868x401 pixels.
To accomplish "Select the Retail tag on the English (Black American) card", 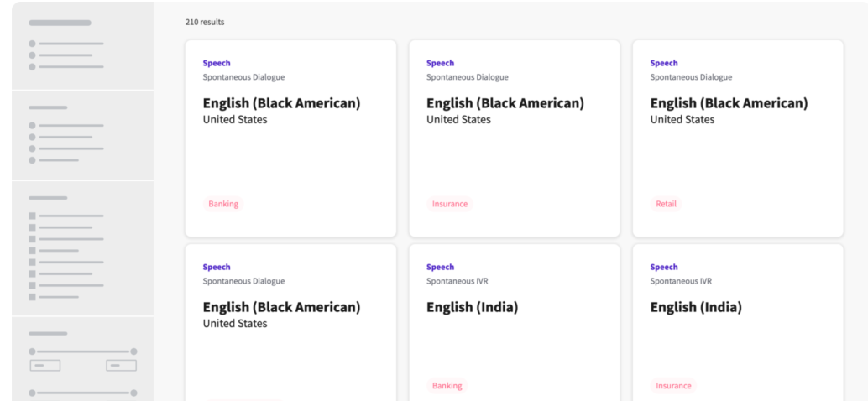I will tap(666, 204).
